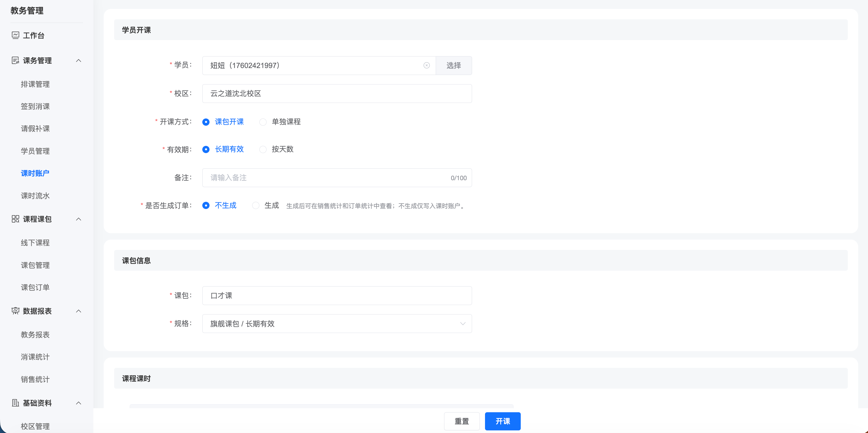Open 教务报表 menu item
Viewport: 868px width, 433px height.
35,335
